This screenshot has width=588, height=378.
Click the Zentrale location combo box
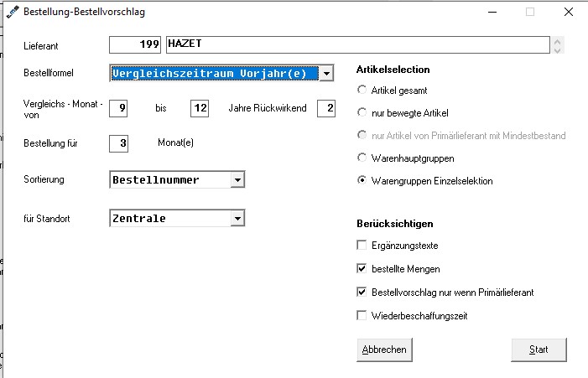177,219
